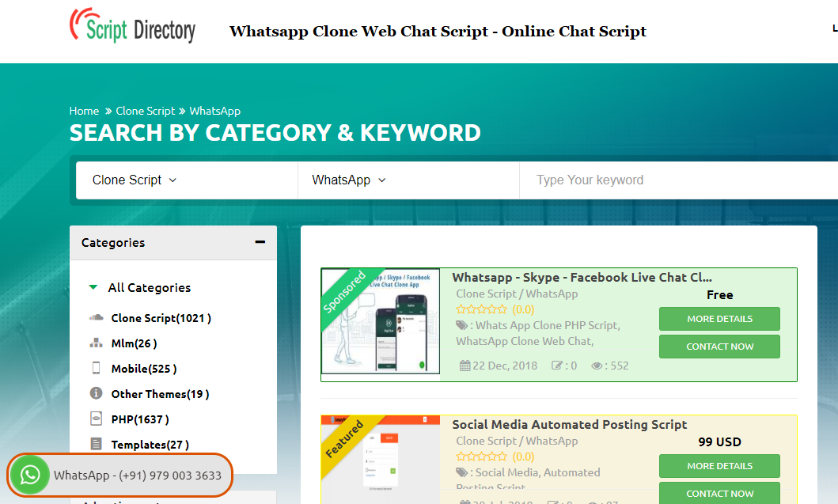The width and height of the screenshot is (838, 504).
Task: Collapse the Categories panel with minus button
Action: (x=260, y=242)
